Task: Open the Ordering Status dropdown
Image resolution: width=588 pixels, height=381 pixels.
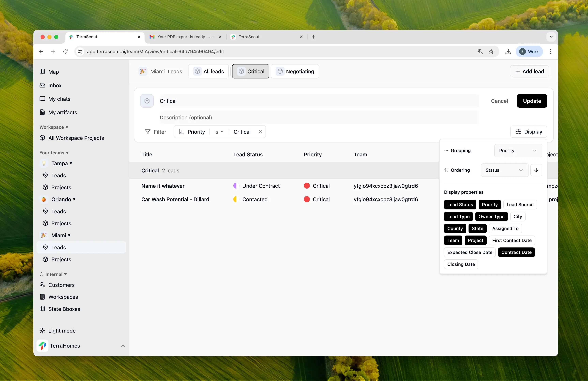Action: click(504, 170)
